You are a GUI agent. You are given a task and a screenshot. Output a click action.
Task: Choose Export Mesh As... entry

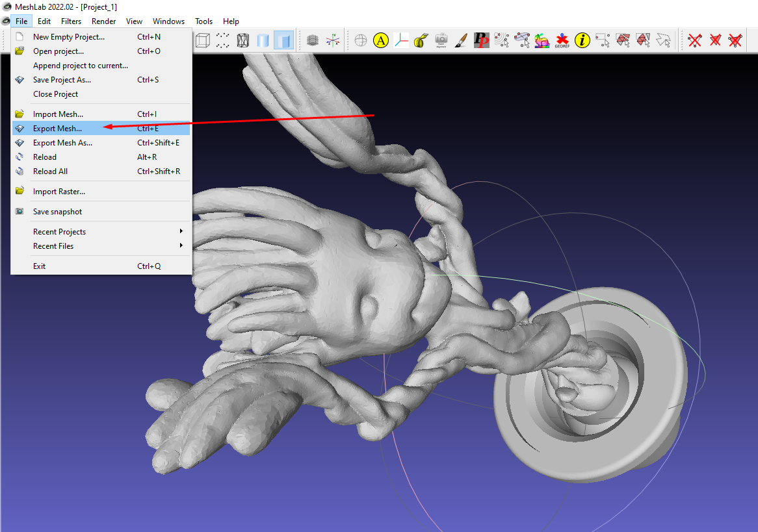(x=101, y=142)
